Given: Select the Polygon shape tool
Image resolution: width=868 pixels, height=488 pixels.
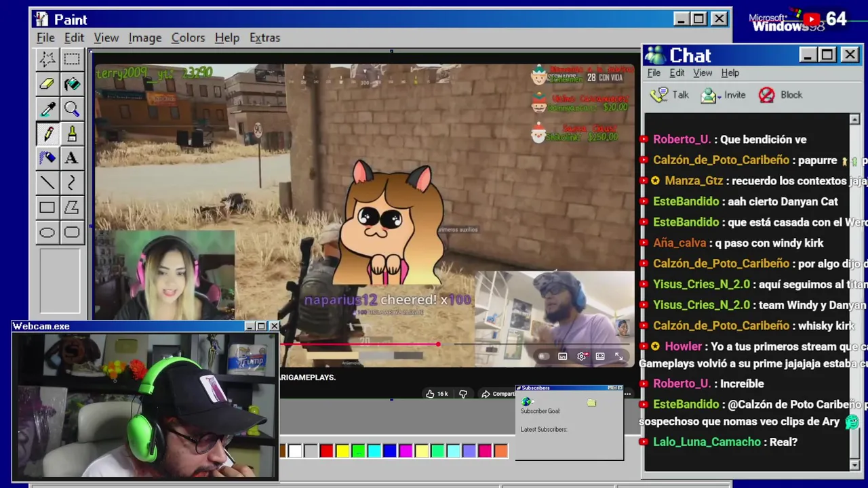Looking at the screenshot, I should tap(71, 207).
